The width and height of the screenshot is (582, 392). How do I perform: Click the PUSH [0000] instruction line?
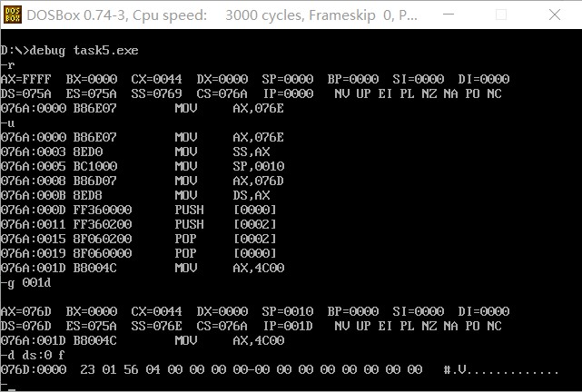(x=139, y=210)
